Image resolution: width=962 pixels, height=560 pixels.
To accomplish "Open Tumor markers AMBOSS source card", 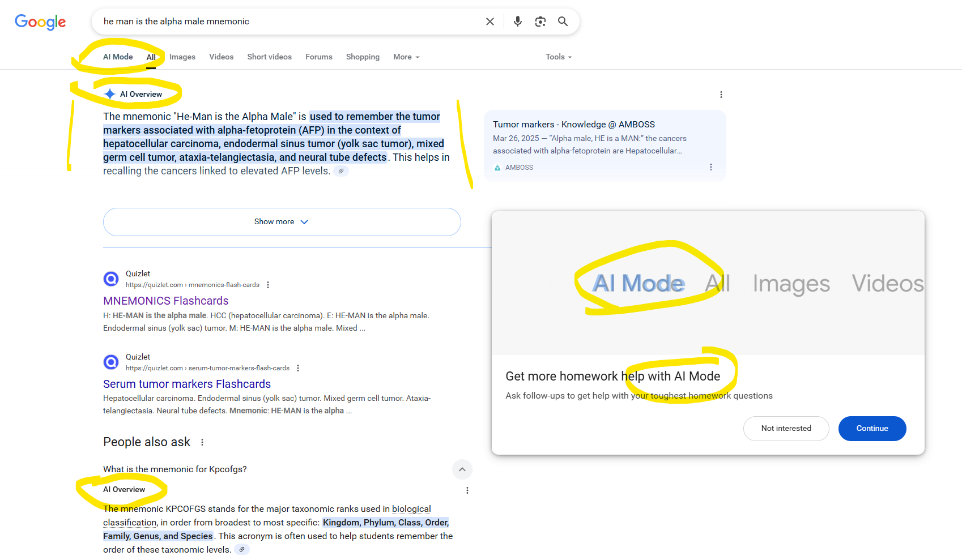I will pyautogui.click(x=605, y=146).
